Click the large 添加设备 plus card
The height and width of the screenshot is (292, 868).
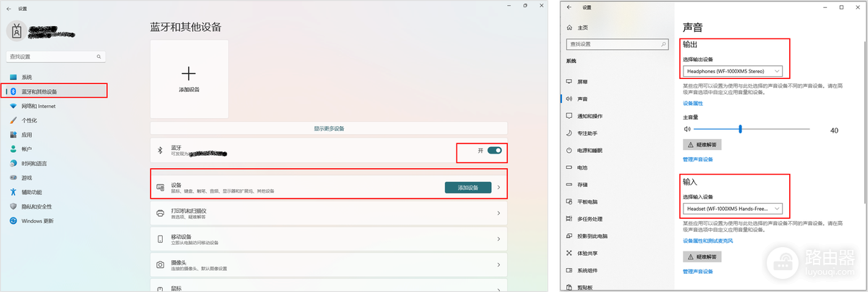190,79
